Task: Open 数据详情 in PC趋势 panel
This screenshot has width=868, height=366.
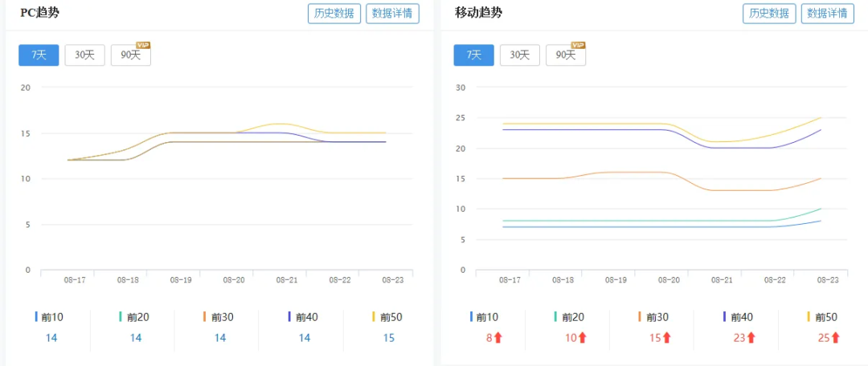Action: (392, 14)
